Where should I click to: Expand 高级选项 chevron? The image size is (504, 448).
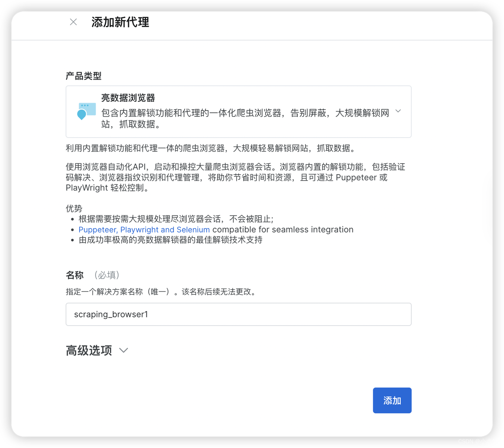pyautogui.click(x=124, y=350)
